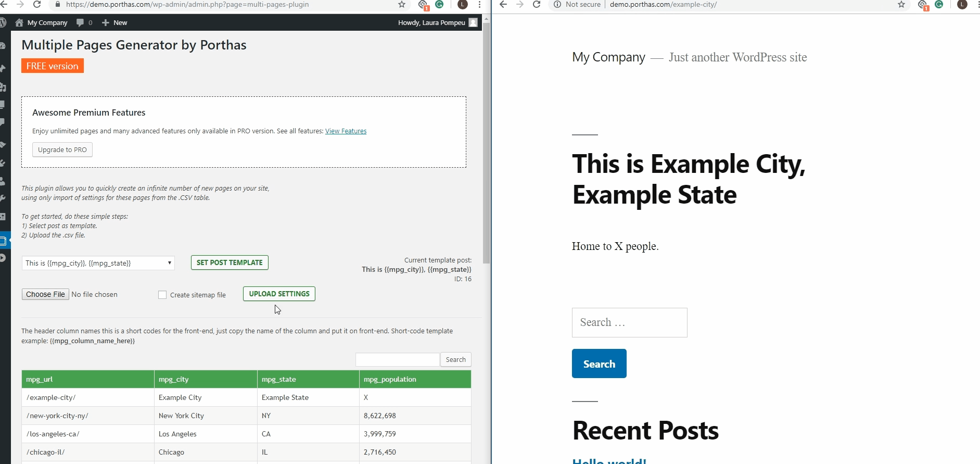Click the Recent Posts heading

pos(645,431)
